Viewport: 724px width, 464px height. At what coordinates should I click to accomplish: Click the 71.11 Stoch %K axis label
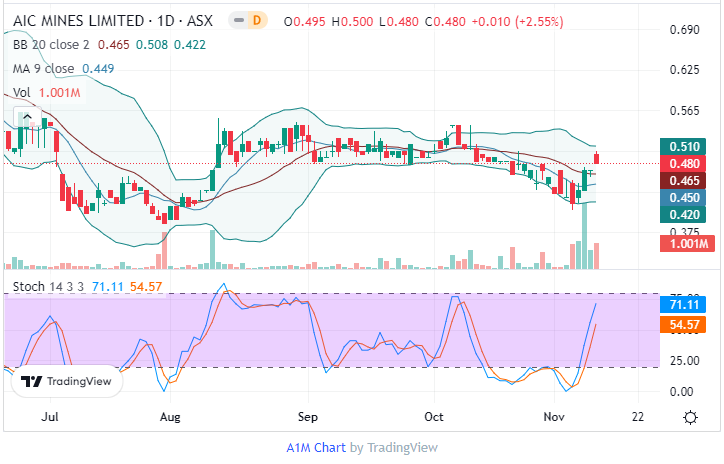click(683, 304)
